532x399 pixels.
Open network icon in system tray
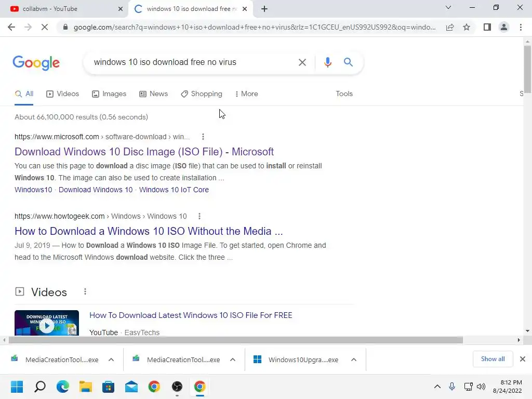[468, 387]
